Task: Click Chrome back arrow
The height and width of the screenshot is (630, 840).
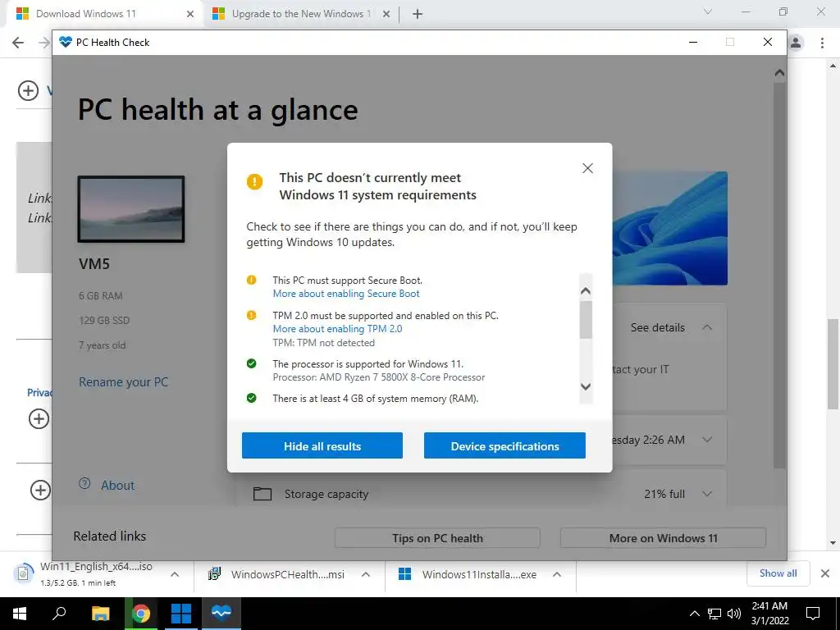Action: 18,43
